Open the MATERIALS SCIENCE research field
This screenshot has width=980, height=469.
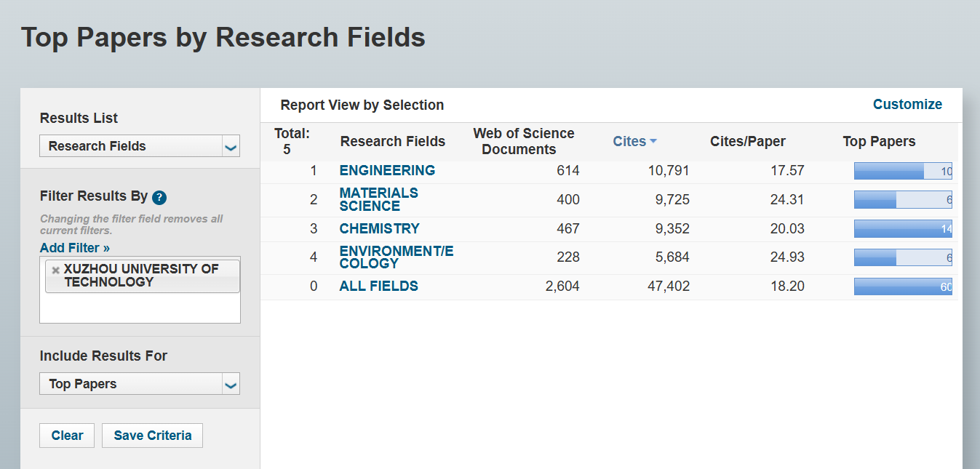click(x=378, y=199)
